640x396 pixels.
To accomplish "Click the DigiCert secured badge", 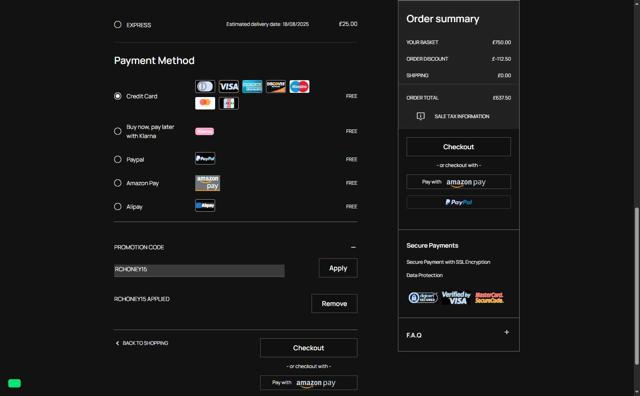I will click(x=423, y=298).
